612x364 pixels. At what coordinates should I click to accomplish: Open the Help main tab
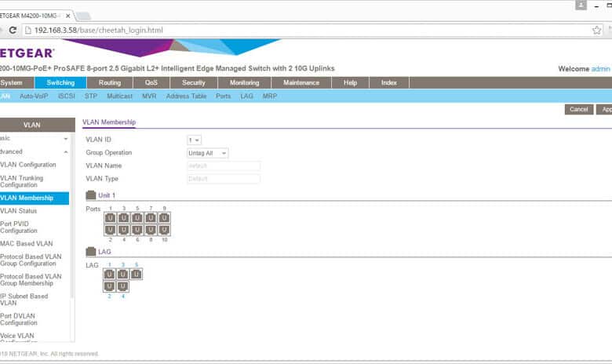pos(350,82)
